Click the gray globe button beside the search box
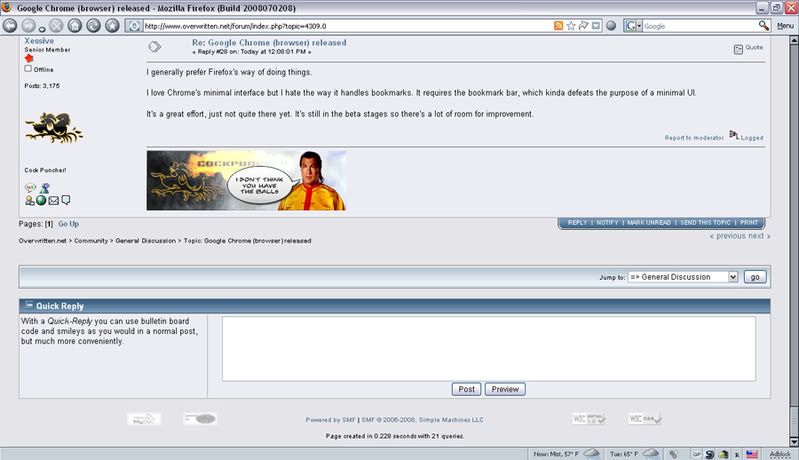The width and height of the screenshot is (799, 460). click(611, 26)
